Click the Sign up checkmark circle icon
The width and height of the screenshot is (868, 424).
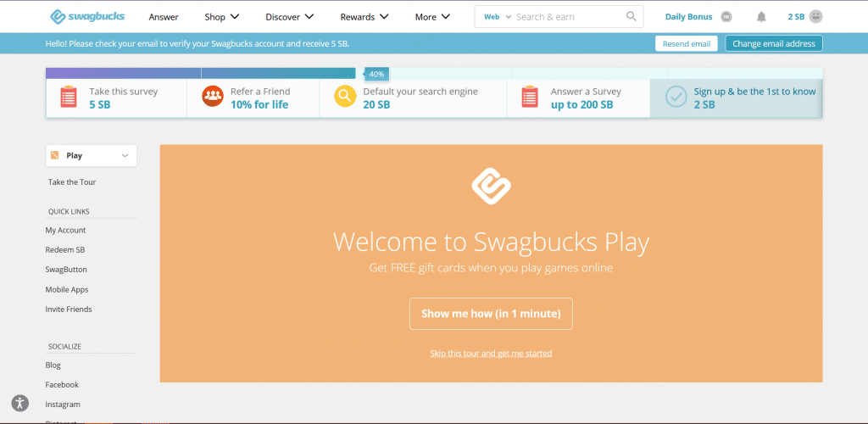pos(676,97)
